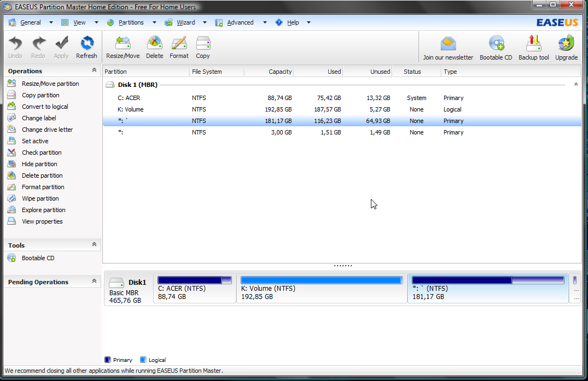Select the K: Volume partition row
Viewport: 588px width, 381px height.
[342, 109]
